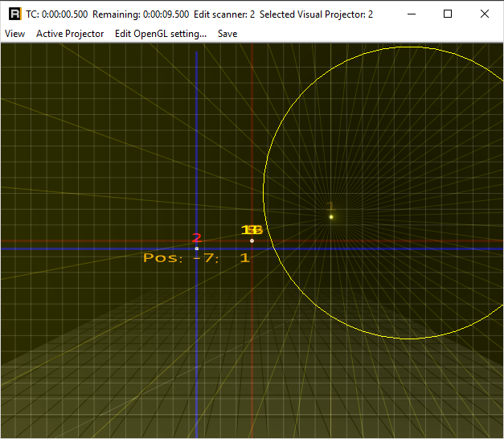Image resolution: width=504 pixels, height=439 pixels.
Task: Click the 'Selected Visual Projector: 2' title text
Action: pyautogui.click(x=316, y=14)
